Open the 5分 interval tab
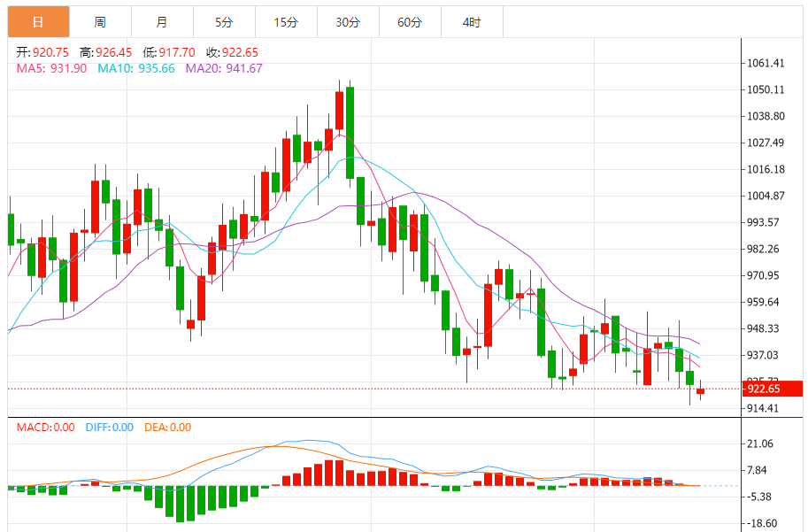This screenshot has width=808, height=532. point(224,22)
